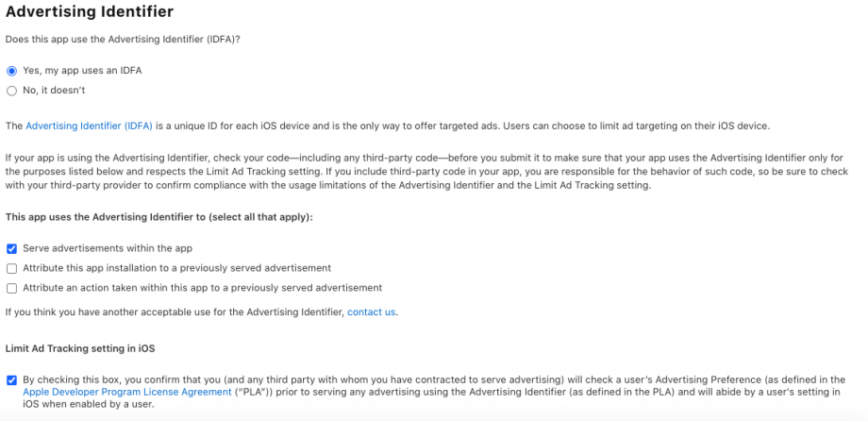Open the 'Advertising Identifier (IDFA)' link
Image resolution: width=868 pixels, height=421 pixels.
click(x=87, y=126)
